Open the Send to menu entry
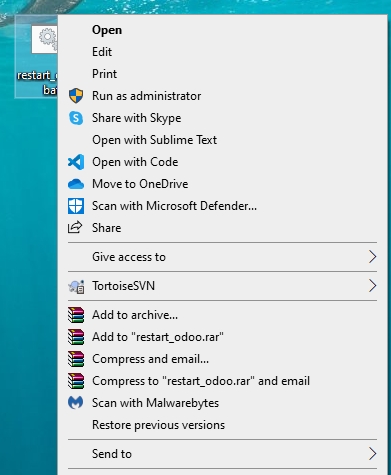This screenshot has width=391, height=475. coord(222,454)
